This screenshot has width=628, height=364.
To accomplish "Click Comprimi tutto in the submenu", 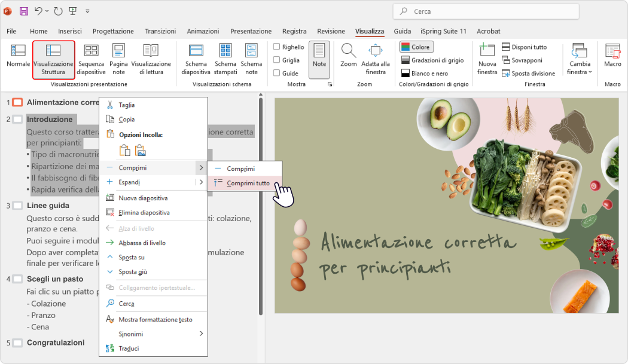I will coord(248,183).
